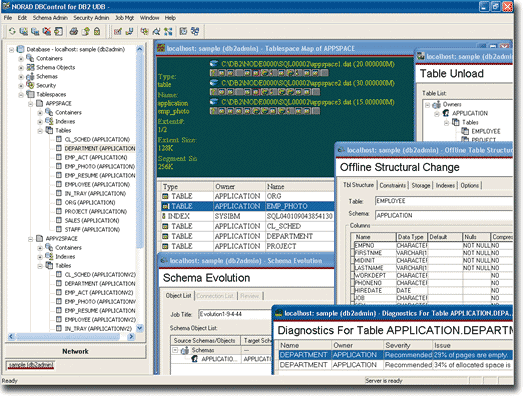This screenshot has width=525, height=398.
Task: Click the printer toolbar icon
Action: [74, 31]
